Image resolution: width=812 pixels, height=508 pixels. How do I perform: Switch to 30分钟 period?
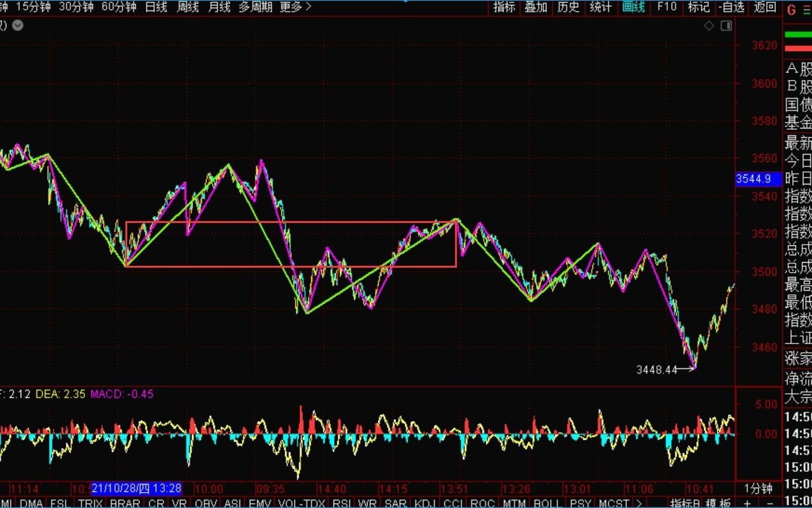[76, 7]
